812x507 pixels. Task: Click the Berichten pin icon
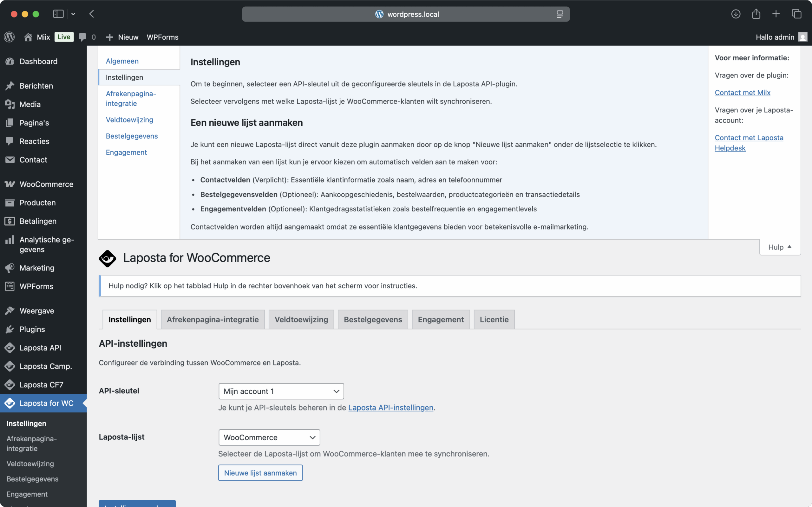coord(10,86)
